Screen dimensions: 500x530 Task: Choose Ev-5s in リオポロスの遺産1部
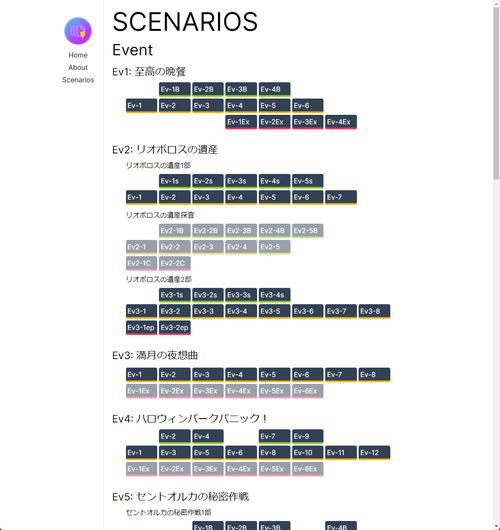point(308,181)
